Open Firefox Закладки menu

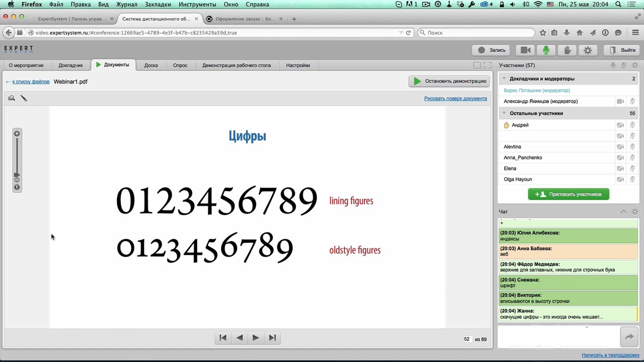[x=158, y=5]
